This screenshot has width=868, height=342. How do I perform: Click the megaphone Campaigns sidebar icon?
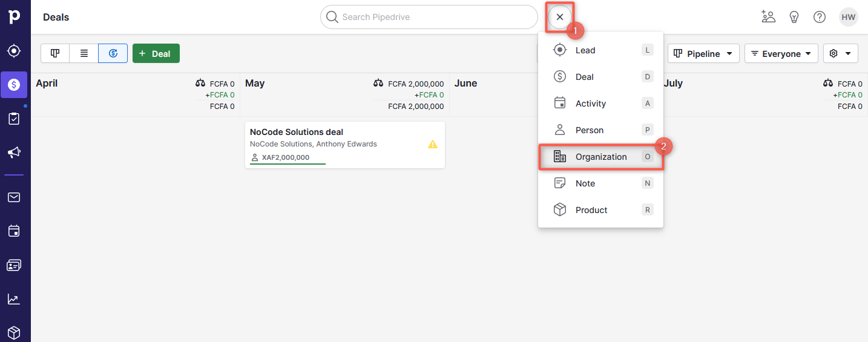point(15,153)
